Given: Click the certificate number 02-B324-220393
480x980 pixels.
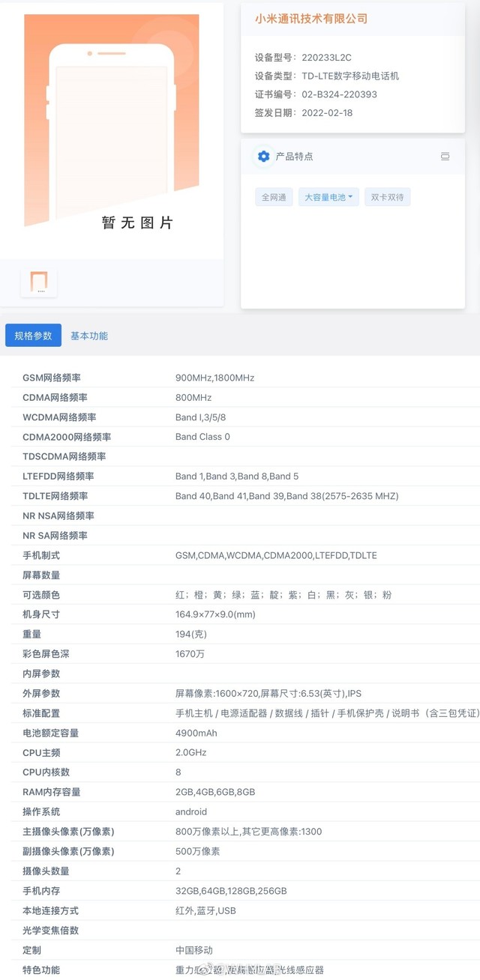Looking at the screenshot, I should tap(339, 94).
